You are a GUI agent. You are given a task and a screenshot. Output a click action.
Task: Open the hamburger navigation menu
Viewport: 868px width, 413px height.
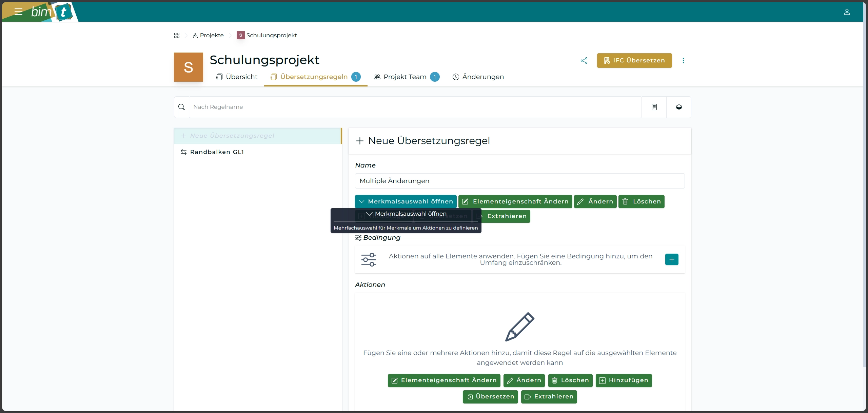pyautogui.click(x=18, y=12)
